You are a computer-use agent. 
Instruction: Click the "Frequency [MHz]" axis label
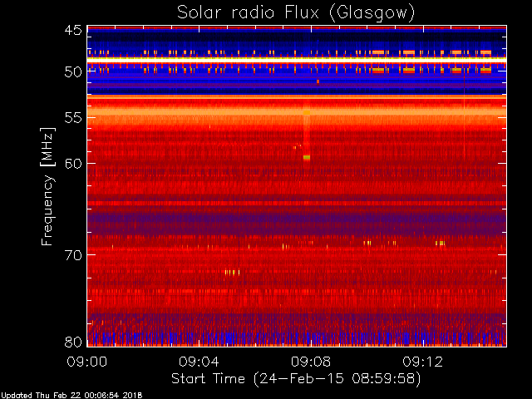coord(47,186)
